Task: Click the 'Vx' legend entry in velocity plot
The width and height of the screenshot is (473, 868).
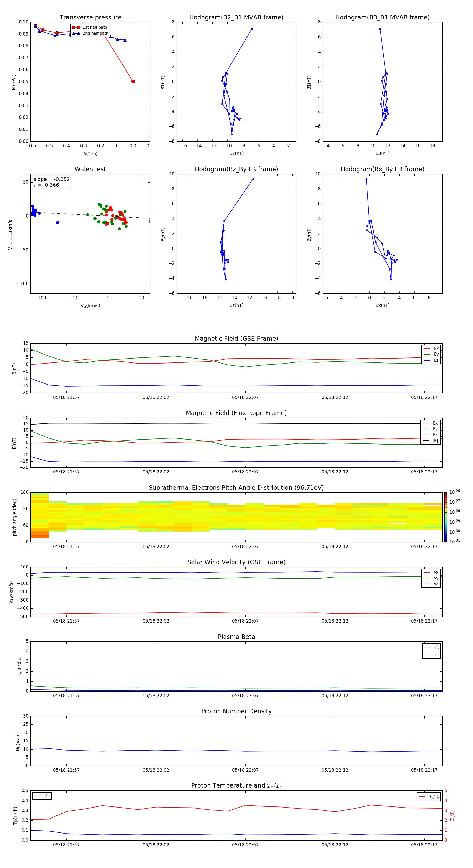Action: [x=431, y=572]
